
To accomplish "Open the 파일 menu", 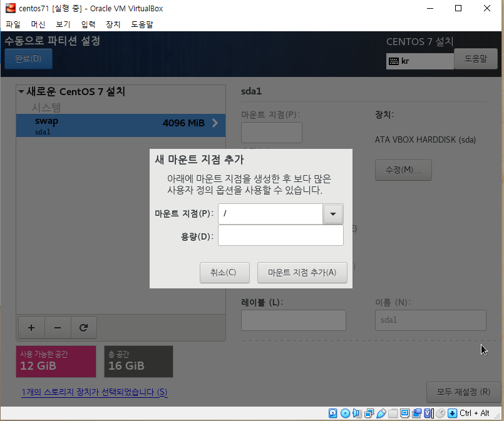I will 13,24.
